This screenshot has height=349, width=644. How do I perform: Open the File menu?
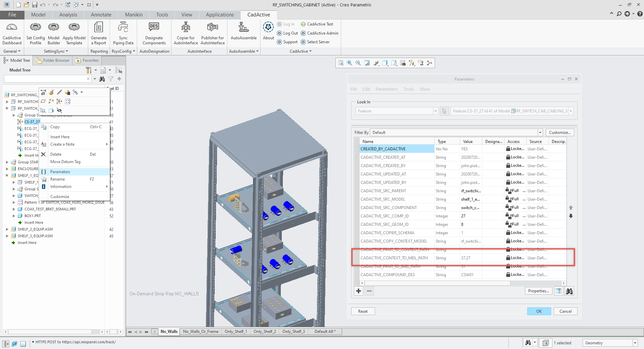coord(12,15)
